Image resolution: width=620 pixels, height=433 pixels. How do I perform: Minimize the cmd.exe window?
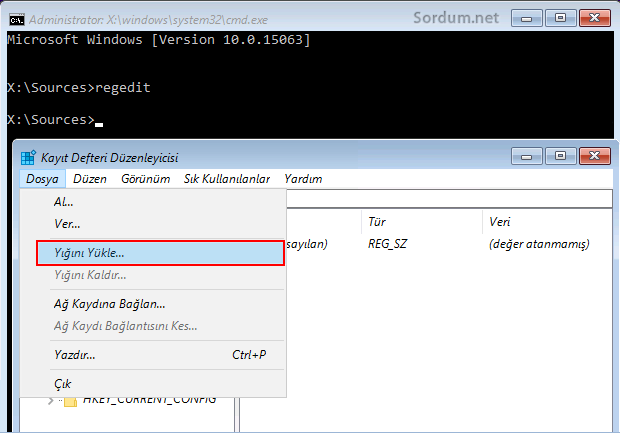tap(526, 18)
